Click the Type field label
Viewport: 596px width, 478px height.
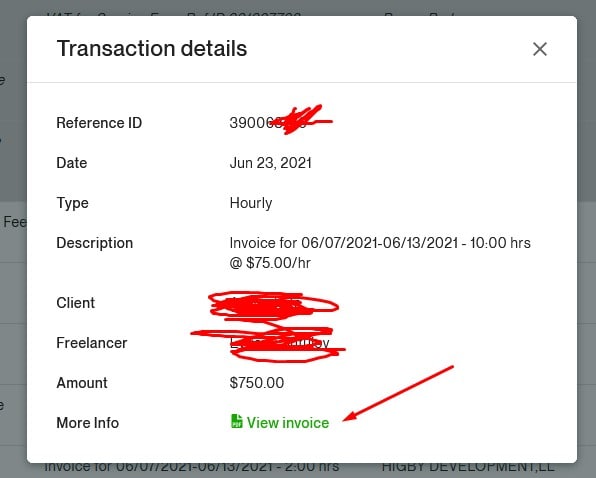[72, 203]
